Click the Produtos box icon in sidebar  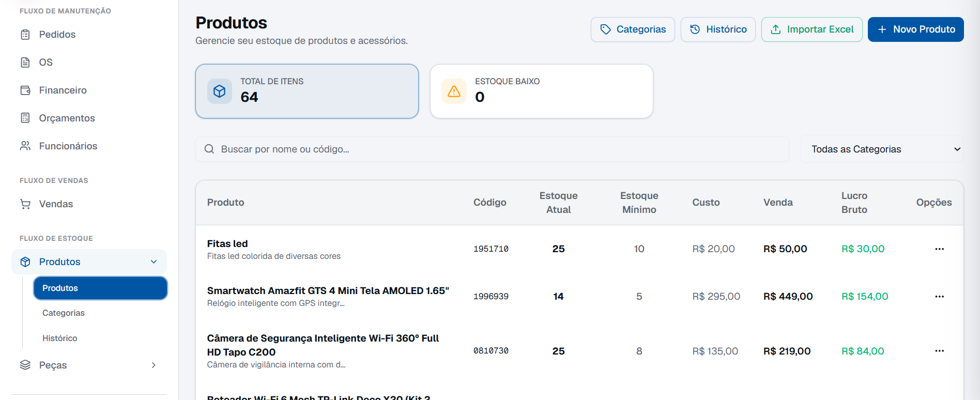tap(25, 262)
